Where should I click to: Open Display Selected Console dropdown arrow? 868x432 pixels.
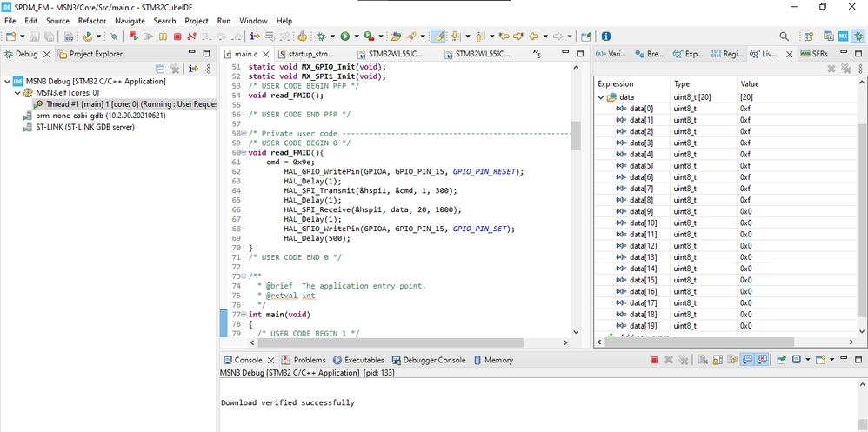tap(808, 360)
